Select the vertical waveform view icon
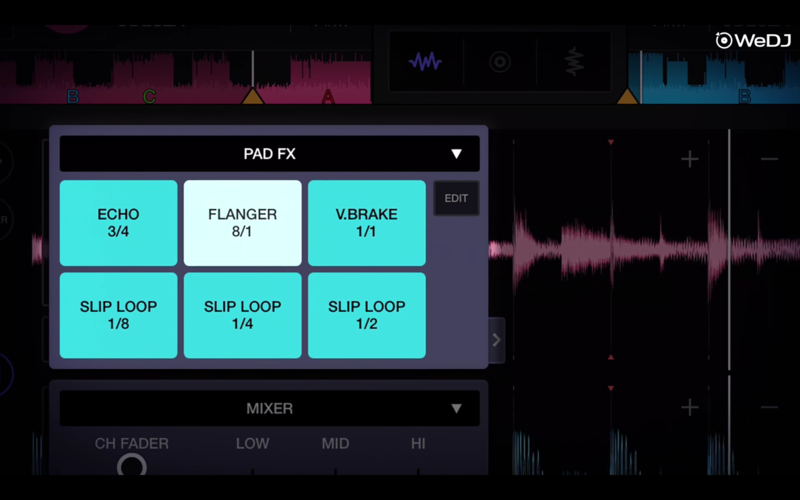The image size is (800, 500). pos(573,62)
